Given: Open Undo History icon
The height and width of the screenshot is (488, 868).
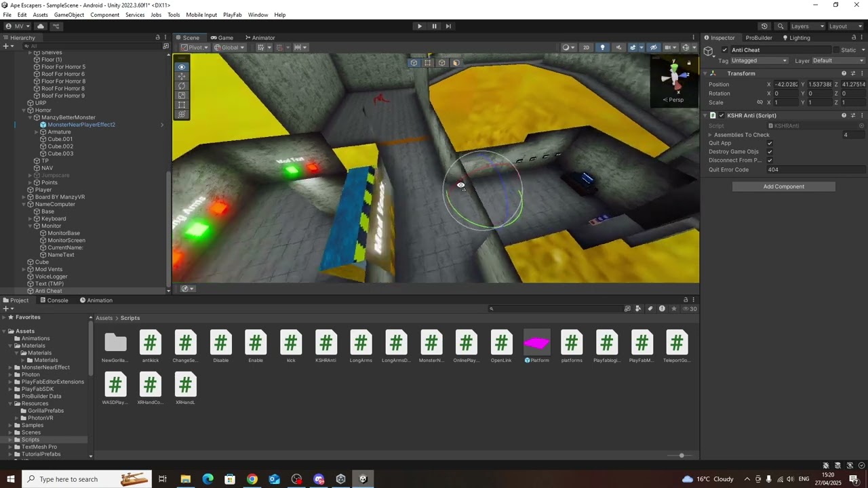Looking at the screenshot, I should pyautogui.click(x=764, y=26).
